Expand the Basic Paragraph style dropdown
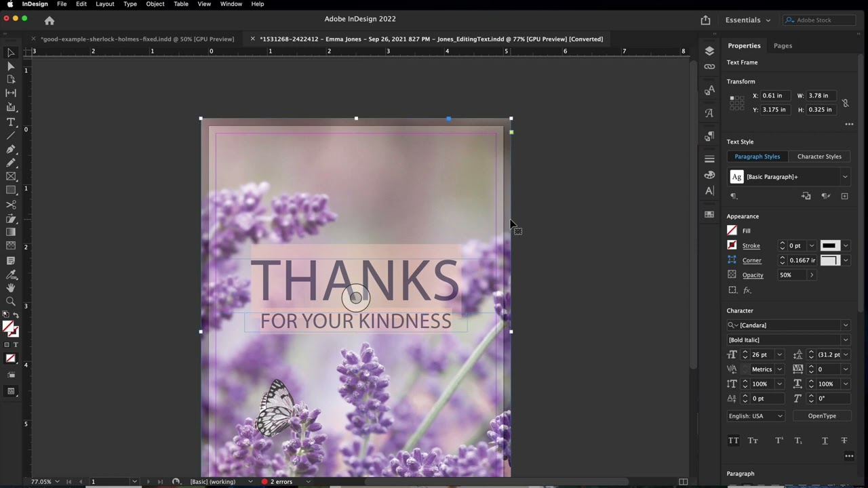Screen dimensions: 868x488 pyautogui.click(x=845, y=177)
